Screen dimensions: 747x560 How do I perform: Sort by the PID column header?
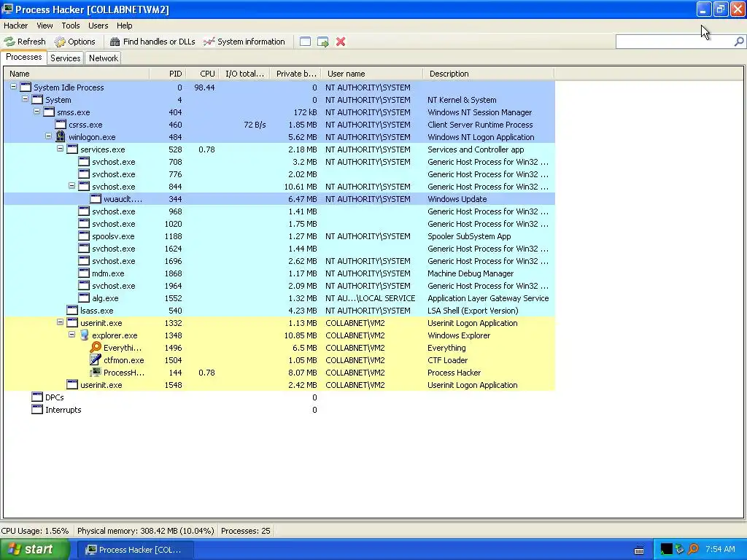tap(167, 74)
